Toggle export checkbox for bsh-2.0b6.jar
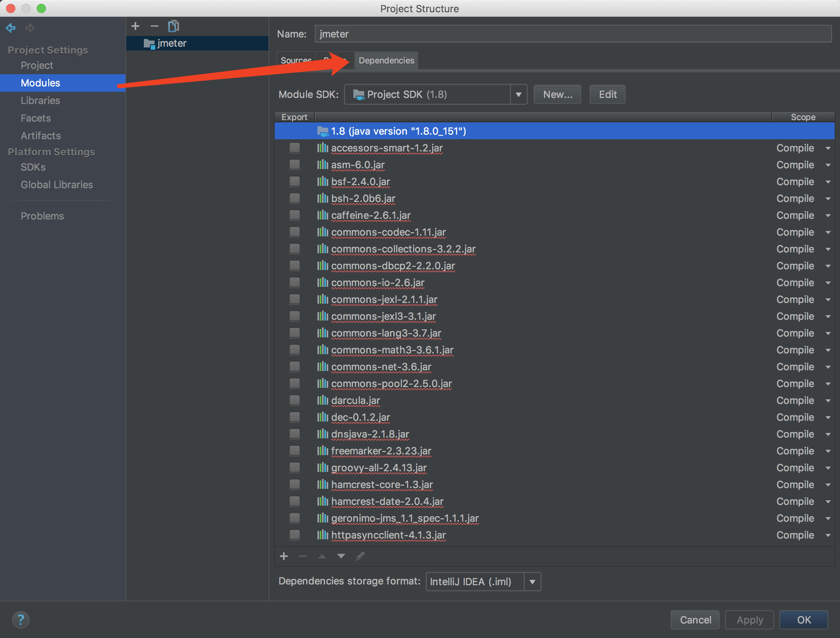The image size is (840, 638). pos(295,198)
